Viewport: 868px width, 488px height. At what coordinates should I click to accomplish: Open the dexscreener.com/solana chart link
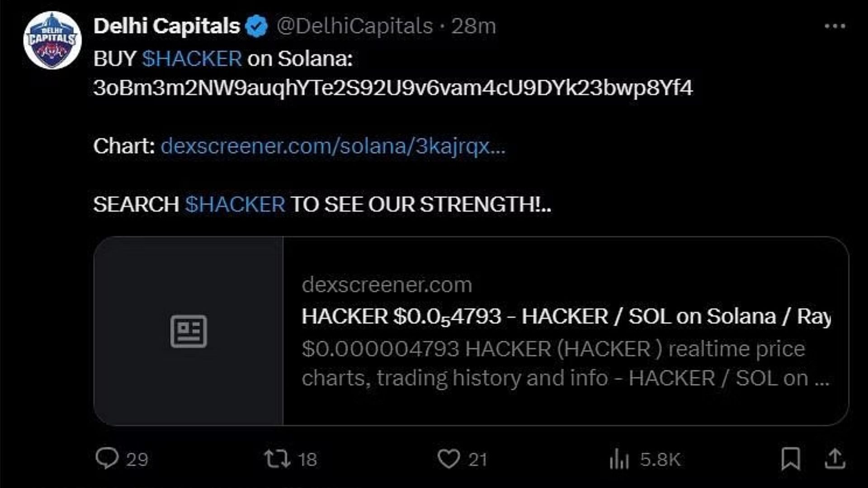(x=333, y=146)
